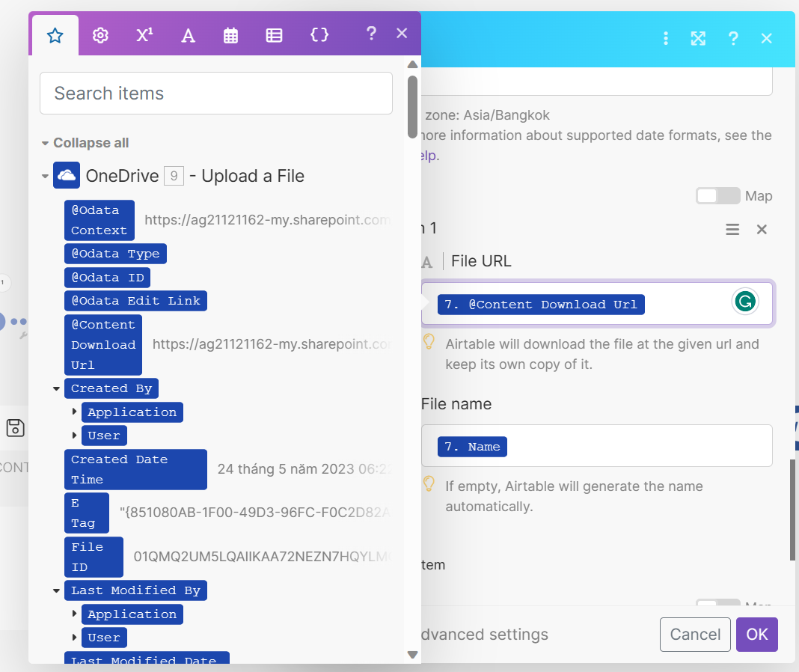Close the purple mapping panel
Viewport: 799px width, 672px height.
click(x=402, y=34)
